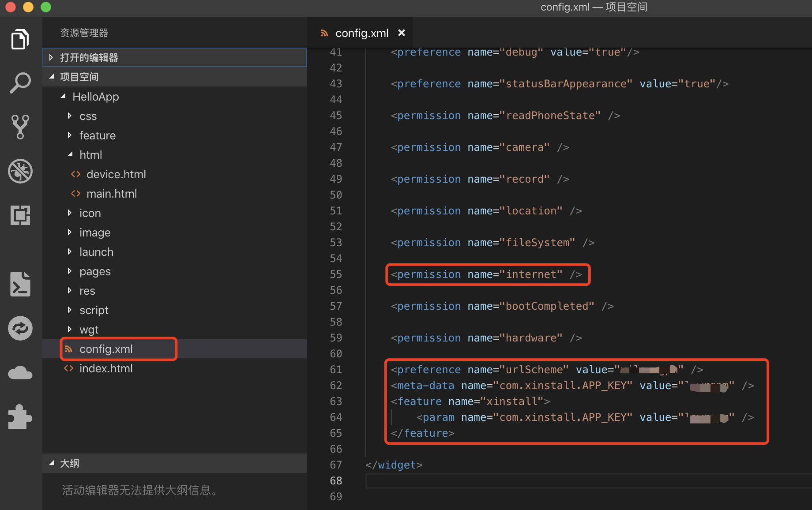Close the config.xml tab
This screenshot has width=812, height=510.
coord(401,33)
